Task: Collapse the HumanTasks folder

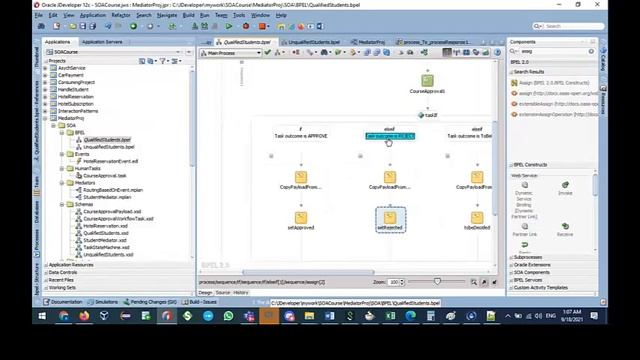Action: coord(62,169)
